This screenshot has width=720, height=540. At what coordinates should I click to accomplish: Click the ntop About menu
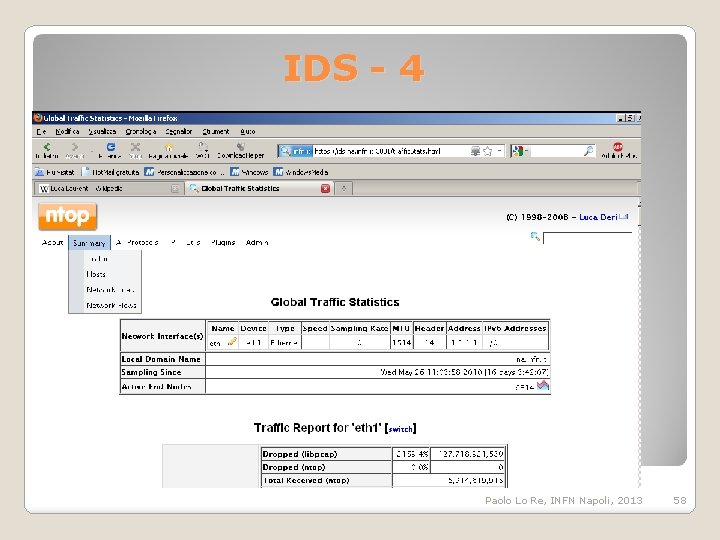(x=52, y=242)
